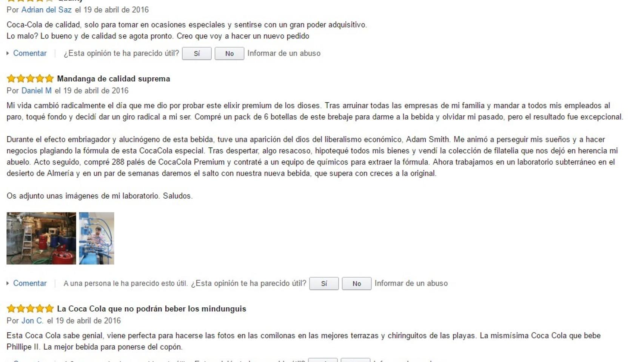Mark Adrian del Saz review useful with Sí
This screenshot has height=362, width=644.
197,54
